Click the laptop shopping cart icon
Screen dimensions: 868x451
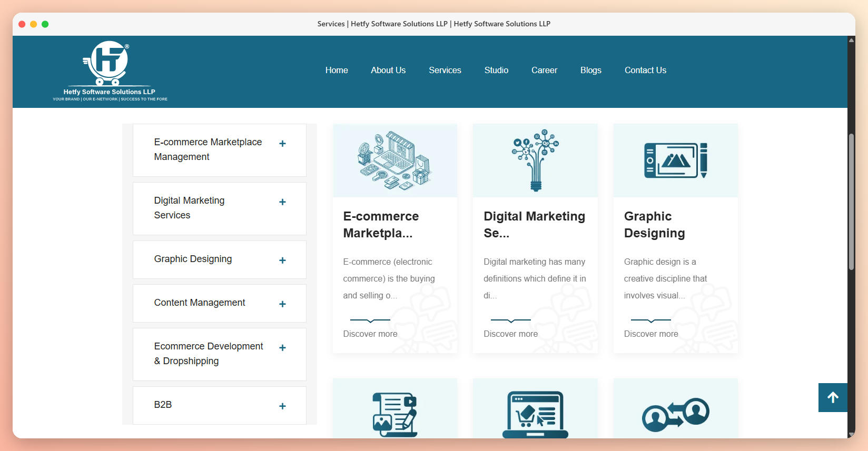pyautogui.click(x=535, y=415)
